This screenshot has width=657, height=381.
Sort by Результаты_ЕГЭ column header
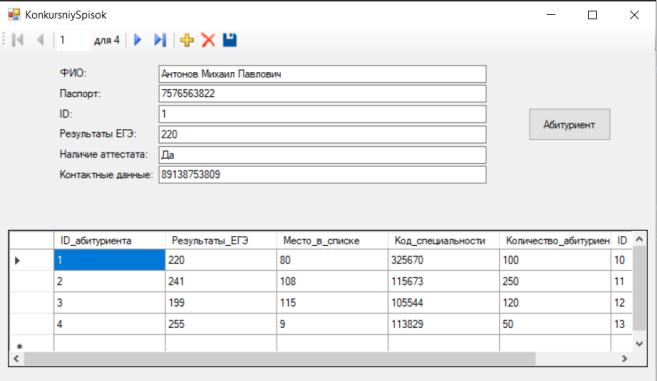click(x=221, y=241)
